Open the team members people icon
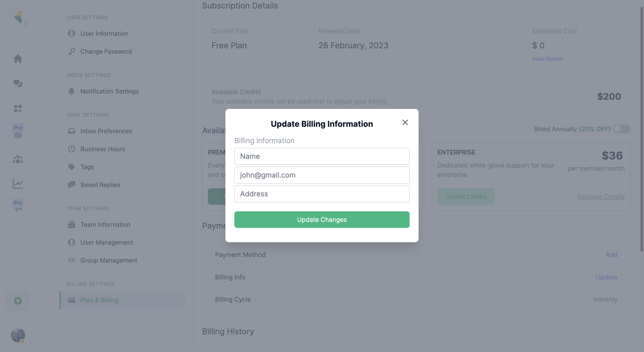This screenshot has width=644, height=352. tap(18, 159)
